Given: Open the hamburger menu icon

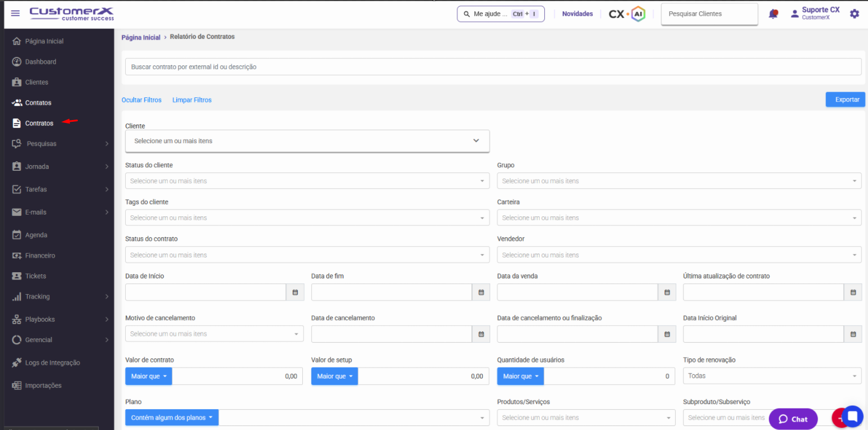Looking at the screenshot, I should 15,14.
